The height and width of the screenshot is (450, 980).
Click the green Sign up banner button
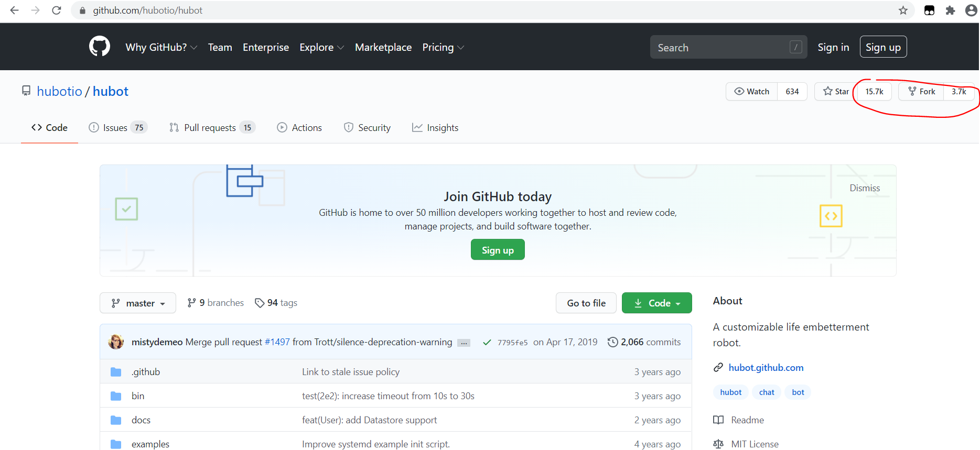[498, 250]
